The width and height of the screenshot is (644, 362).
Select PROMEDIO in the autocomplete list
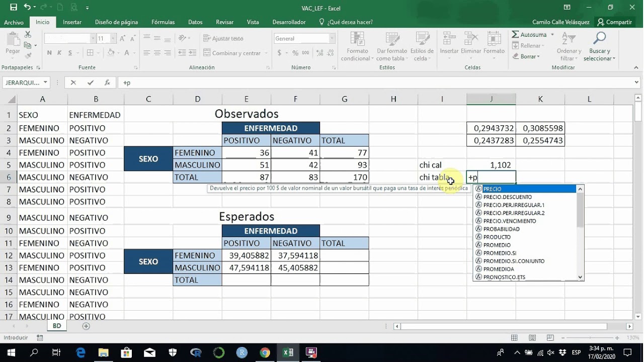(497, 245)
